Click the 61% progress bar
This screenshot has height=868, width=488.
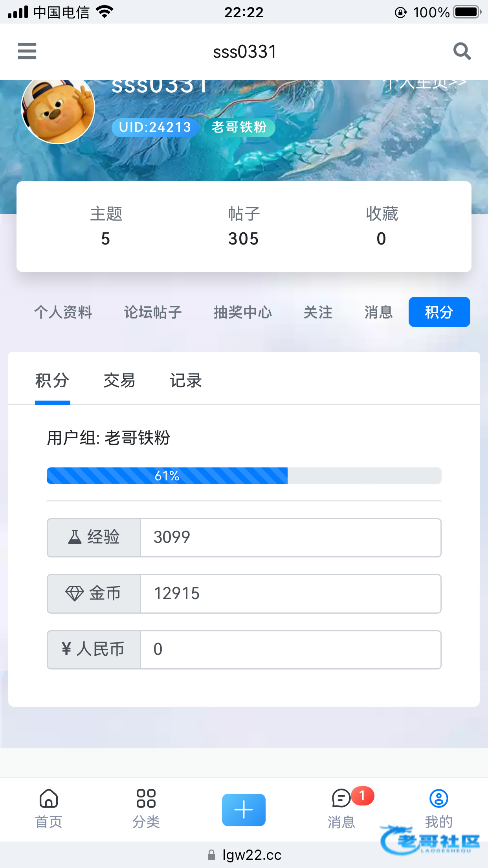pyautogui.click(x=244, y=476)
